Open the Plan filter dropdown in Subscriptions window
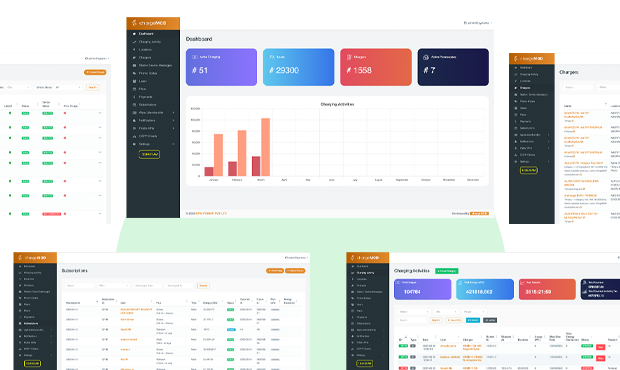The image size is (620, 370). [x=113, y=285]
